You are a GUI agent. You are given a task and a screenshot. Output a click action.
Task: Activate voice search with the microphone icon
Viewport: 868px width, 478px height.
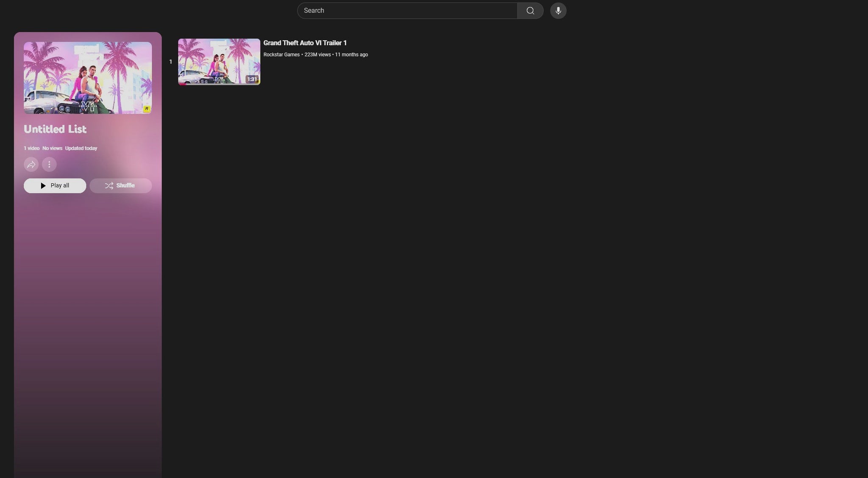pyautogui.click(x=558, y=10)
